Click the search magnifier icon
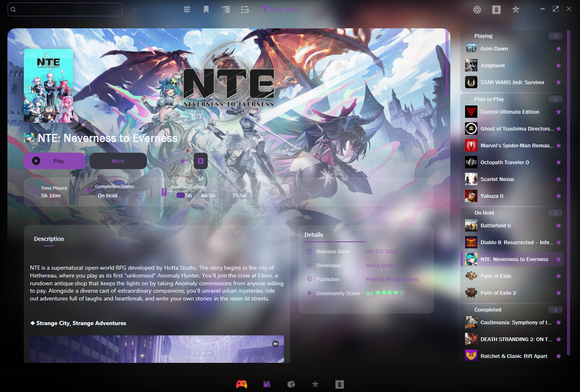The height and width of the screenshot is (392, 580). tap(13, 9)
